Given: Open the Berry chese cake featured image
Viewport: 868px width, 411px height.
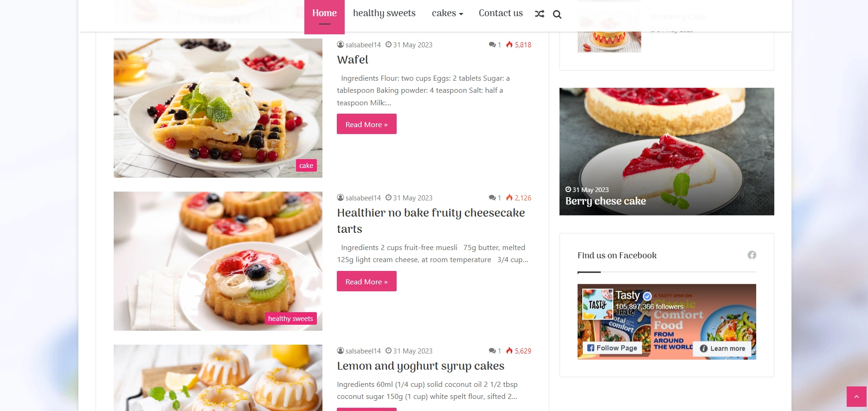Looking at the screenshot, I should tap(667, 151).
